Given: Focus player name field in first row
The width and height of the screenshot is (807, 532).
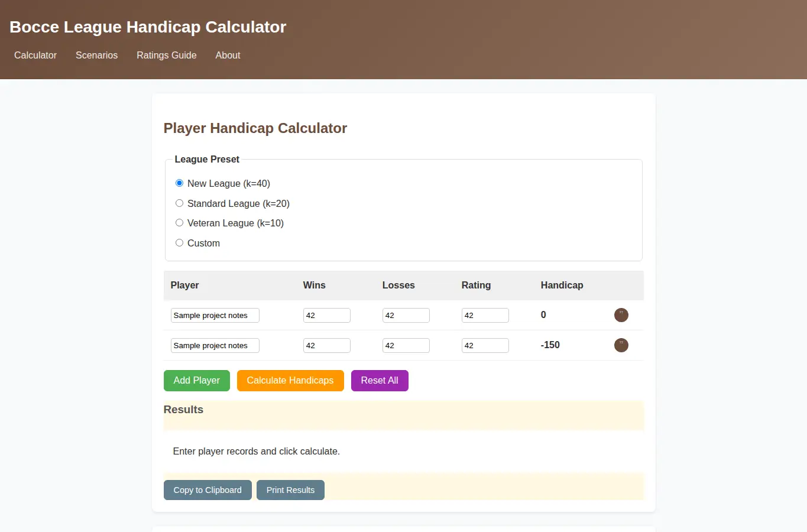Looking at the screenshot, I should (x=215, y=316).
